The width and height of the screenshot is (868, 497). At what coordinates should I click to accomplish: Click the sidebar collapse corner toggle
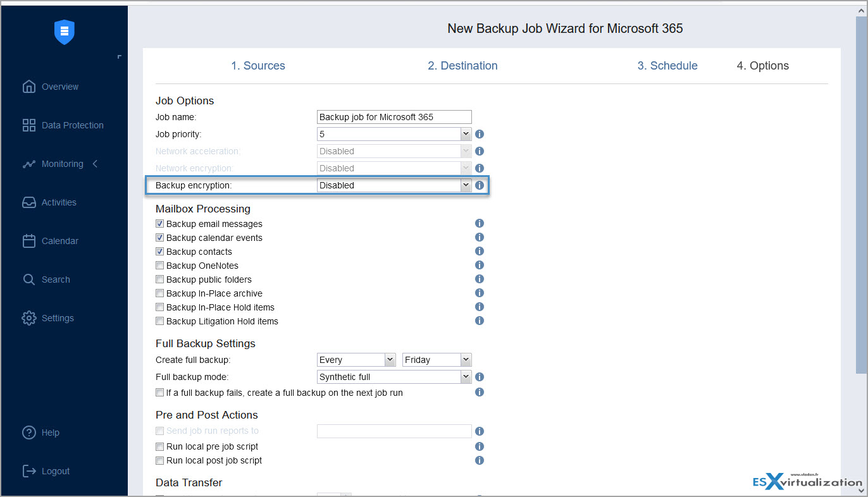click(x=120, y=57)
